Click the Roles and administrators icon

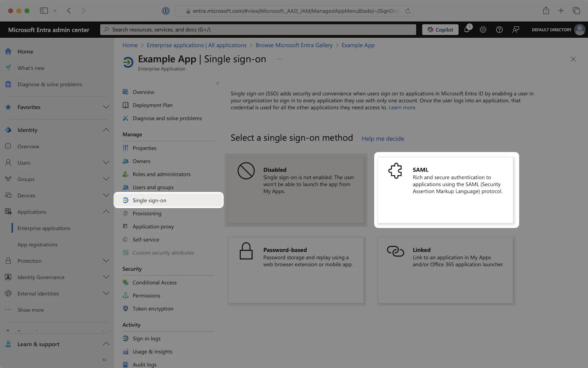(125, 174)
